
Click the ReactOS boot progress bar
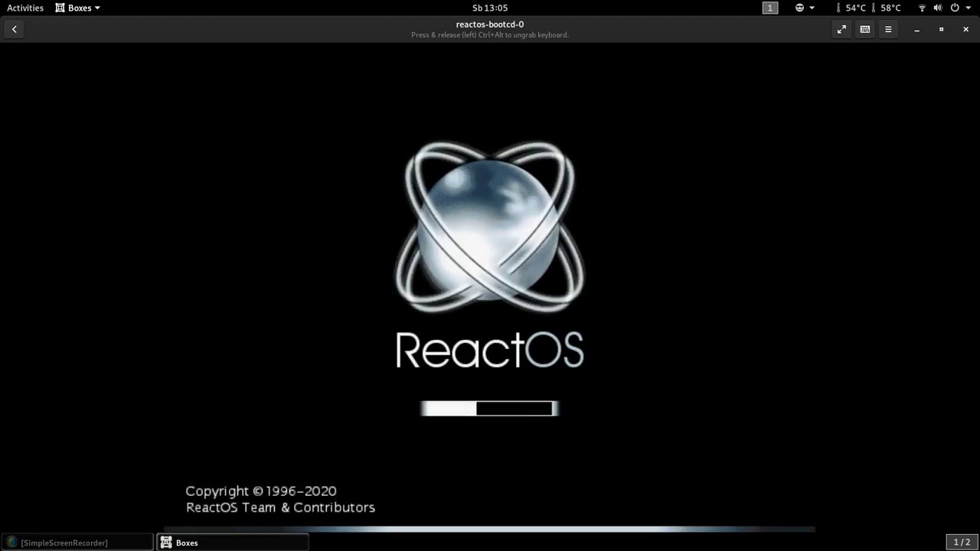pyautogui.click(x=490, y=409)
